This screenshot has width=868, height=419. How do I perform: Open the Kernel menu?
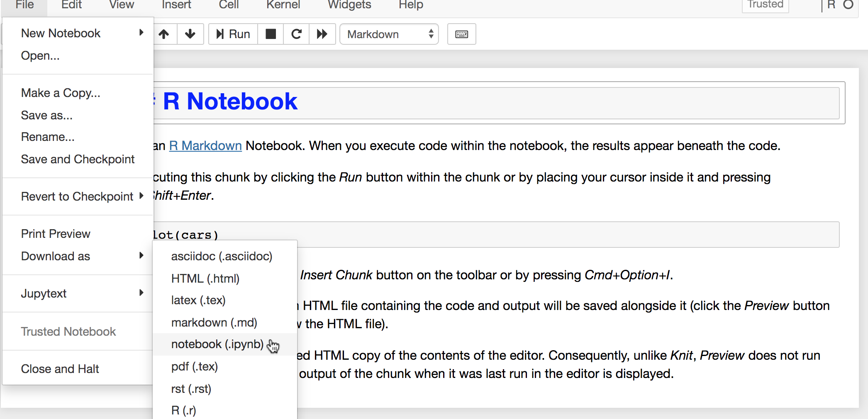coord(283,5)
